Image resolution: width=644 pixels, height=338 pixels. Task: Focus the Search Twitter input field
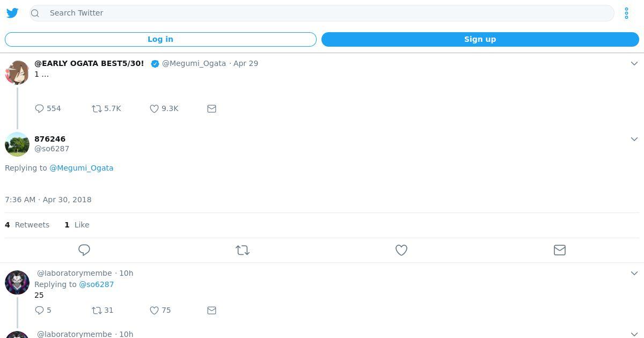pos(322,13)
